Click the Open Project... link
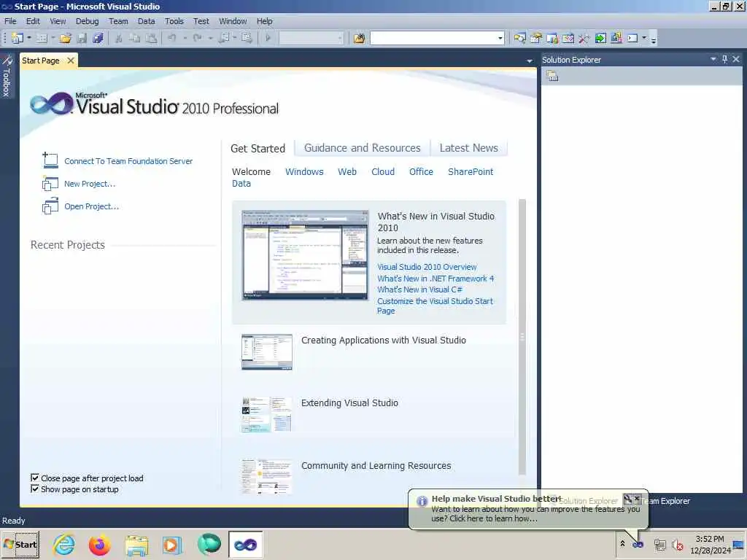This screenshot has width=747, height=560. tap(91, 206)
